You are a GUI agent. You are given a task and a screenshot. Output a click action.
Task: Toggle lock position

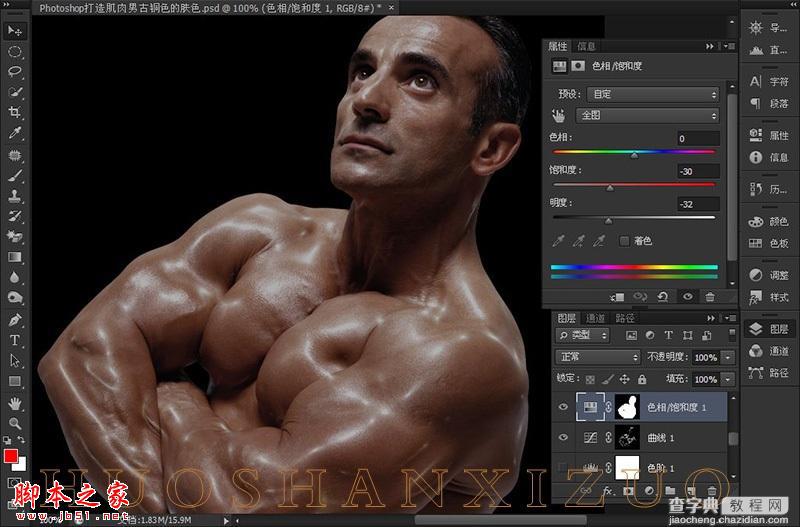[624, 379]
